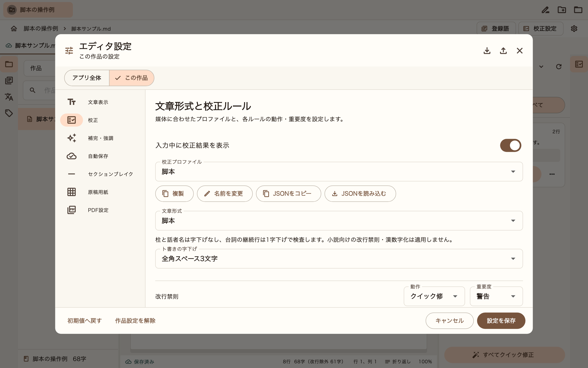Viewport: 588px width, 368px height.
Task: Click the 名前を変更 button
Action: click(225, 193)
